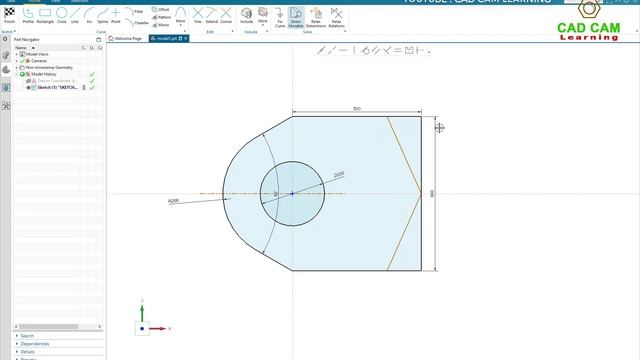Toggle Show Movable button
Image resolution: width=640 pixels, height=360 pixels.
pos(296,18)
